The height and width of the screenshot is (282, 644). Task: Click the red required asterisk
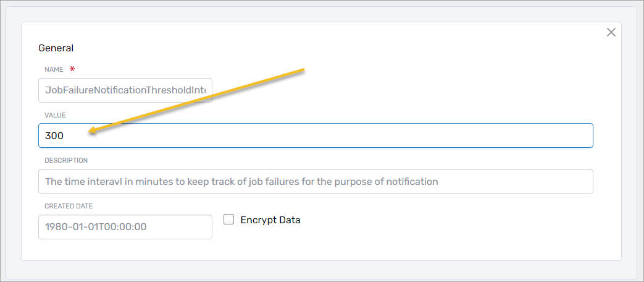(x=72, y=69)
